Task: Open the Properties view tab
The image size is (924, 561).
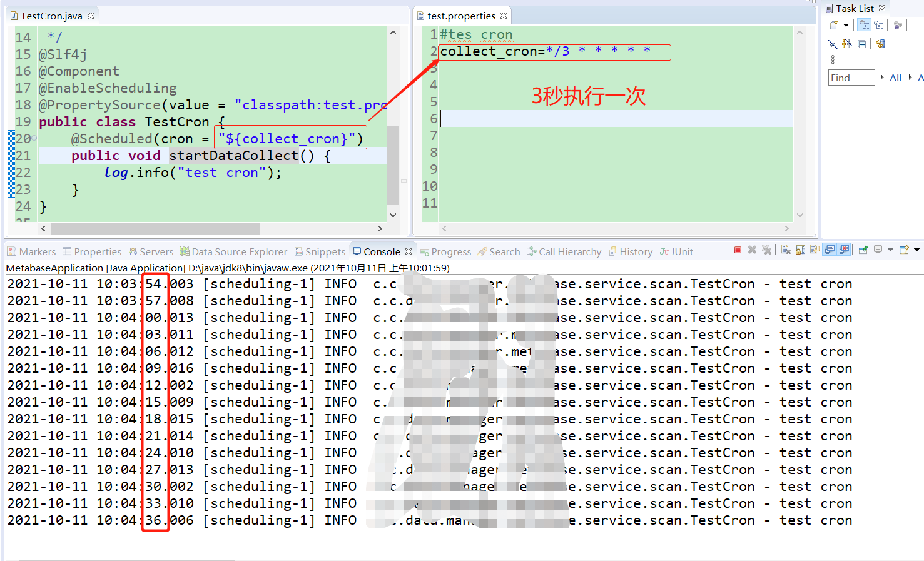Action: click(92, 251)
